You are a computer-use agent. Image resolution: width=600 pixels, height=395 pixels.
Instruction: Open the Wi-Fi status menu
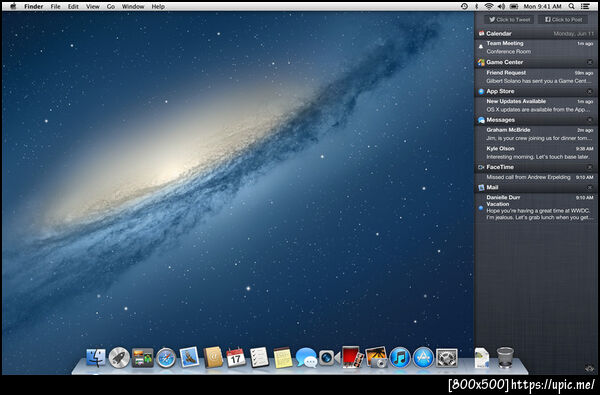(x=489, y=6)
